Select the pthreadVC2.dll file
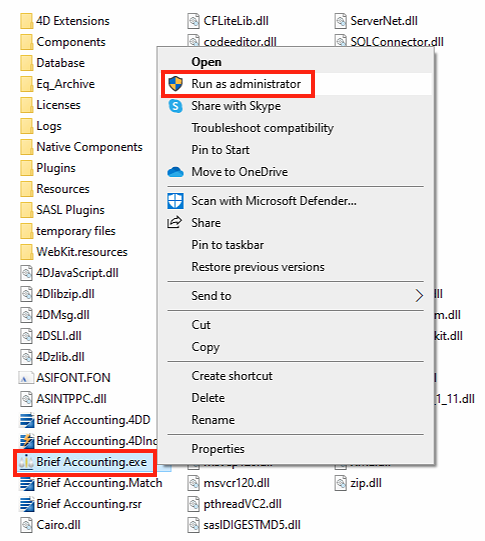Viewport: 485px width, 541px height. [x=235, y=504]
